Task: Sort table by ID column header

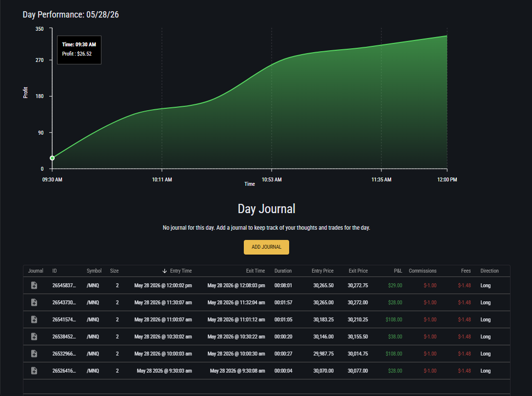Action: coord(55,271)
